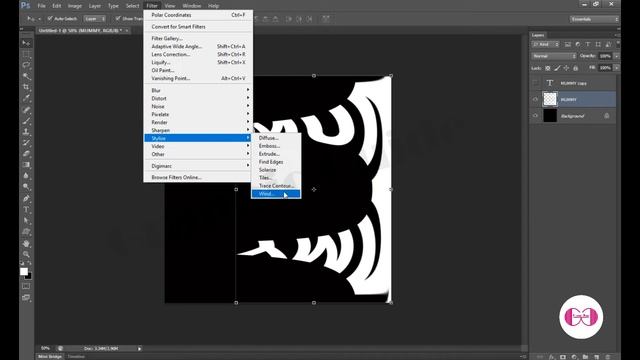Filter layers by pixel layer icon
This screenshot has width=640, height=360.
(568, 44)
